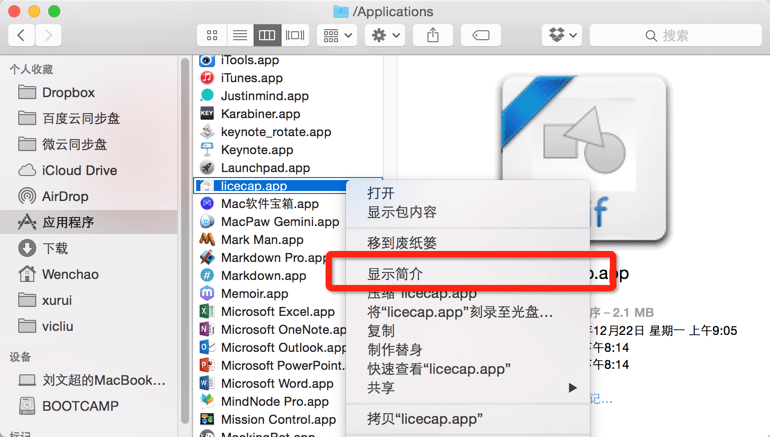Click the share toolbar button
The height and width of the screenshot is (437, 770).
(433, 35)
